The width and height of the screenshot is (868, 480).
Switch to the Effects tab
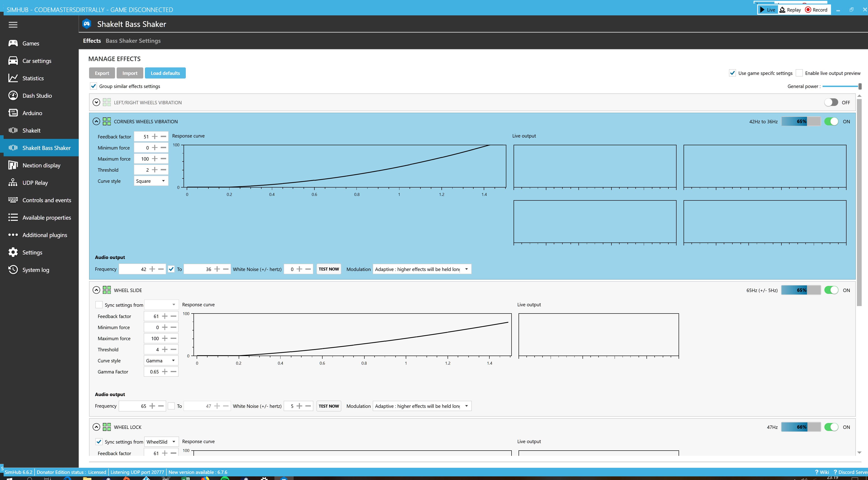[92, 40]
